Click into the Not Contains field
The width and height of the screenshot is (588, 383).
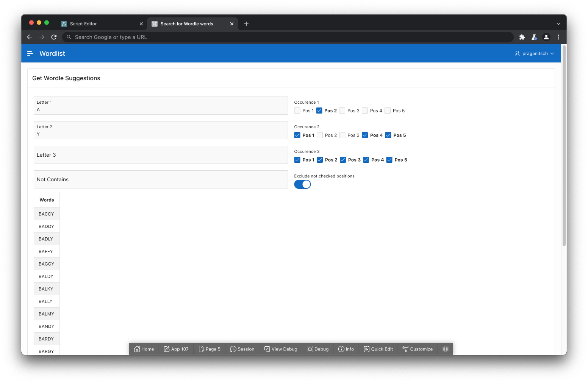pos(161,179)
